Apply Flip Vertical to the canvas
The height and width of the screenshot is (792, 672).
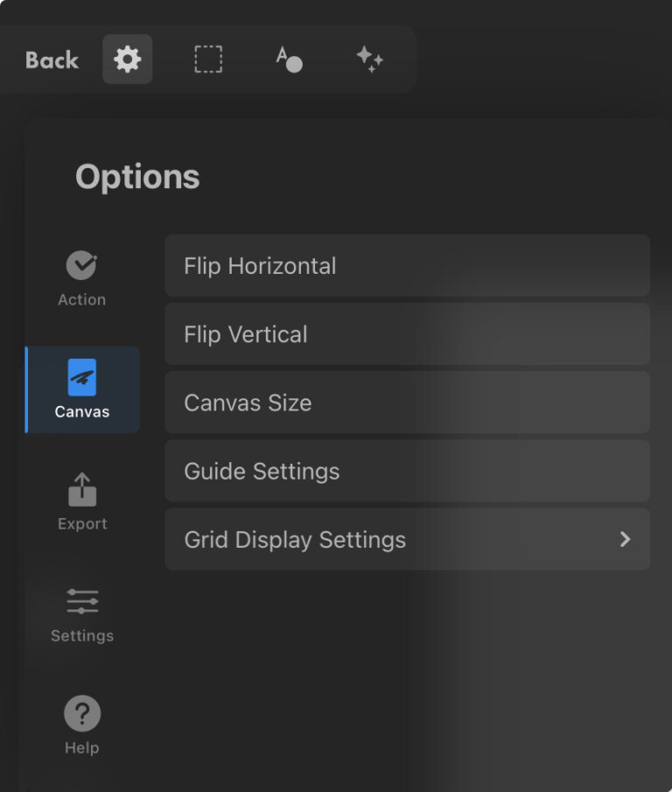pos(407,333)
